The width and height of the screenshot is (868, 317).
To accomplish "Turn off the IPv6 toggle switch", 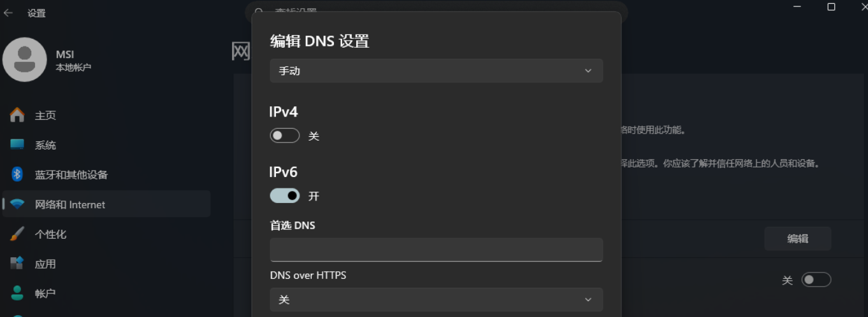I will click(x=284, y=196).
